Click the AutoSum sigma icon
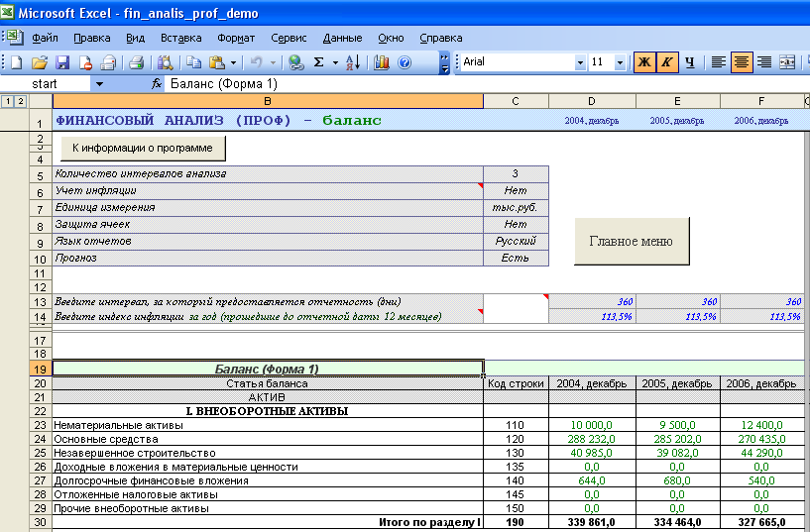Screen dimensions: 810x532 pyautogui.click(x=318, y=62)
